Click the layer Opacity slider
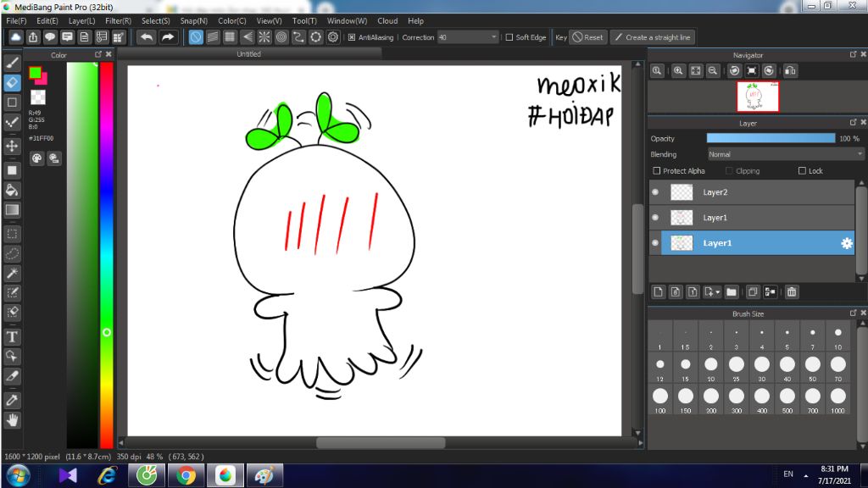 point(771,138)
